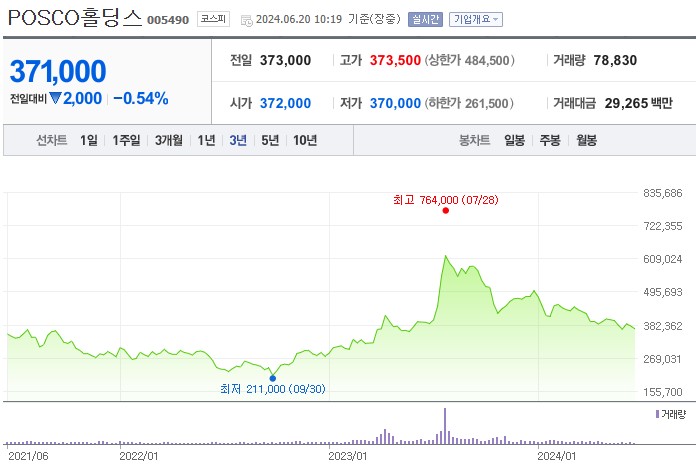Click the tallest purple volume bar

(445, 425)
